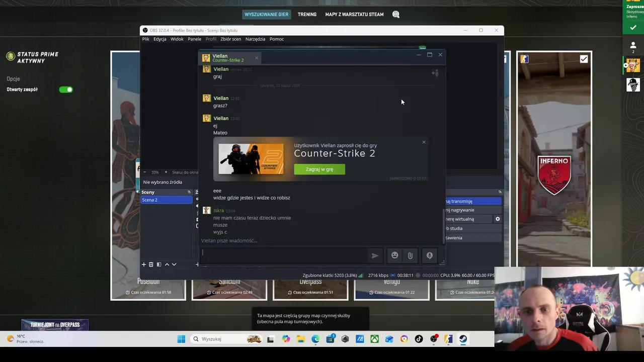The image size is (644, 362).
Task: Open the Zbiór scen menu
Action: [230, 39]
